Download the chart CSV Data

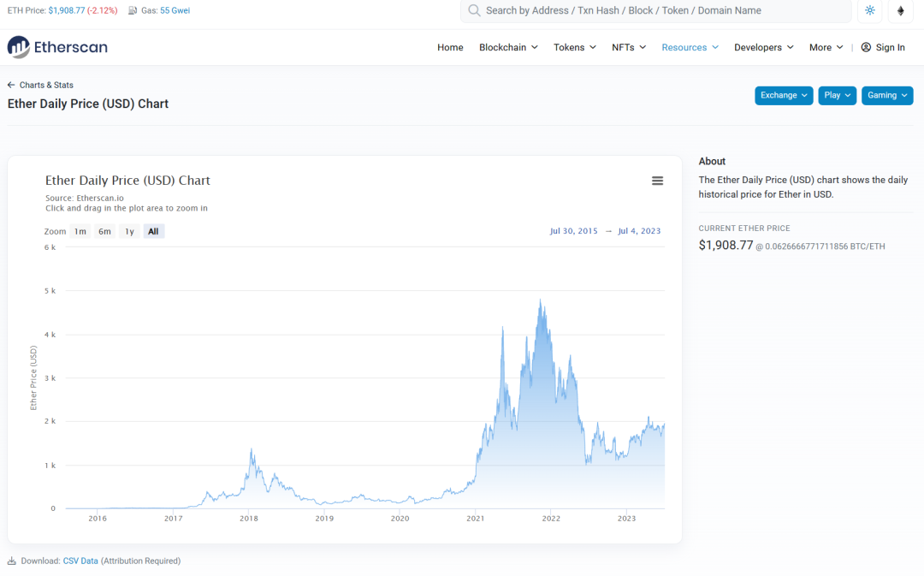tap(80, 561)
